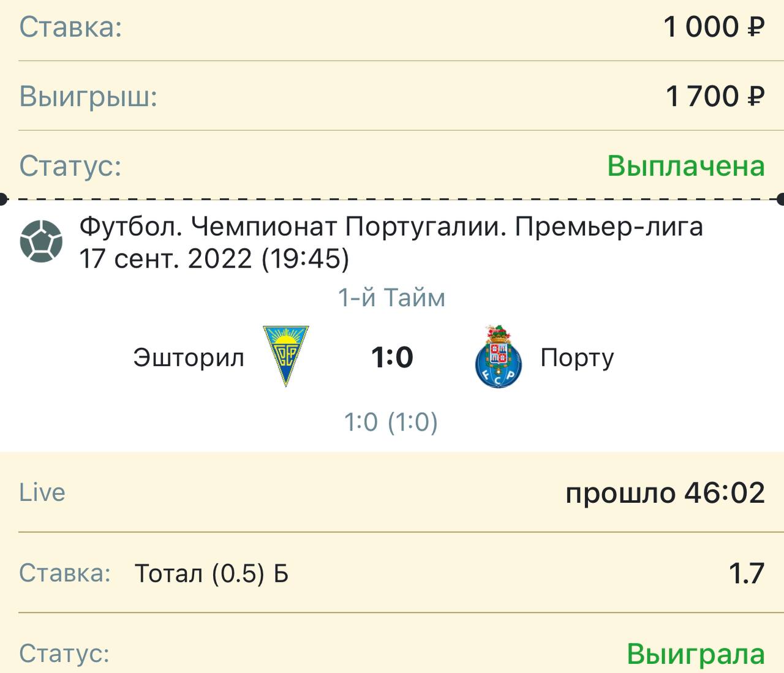Click the 1:0 (1:0) score breakdown
This screenshot has height=673, width=784.
[x=391, y=423]
